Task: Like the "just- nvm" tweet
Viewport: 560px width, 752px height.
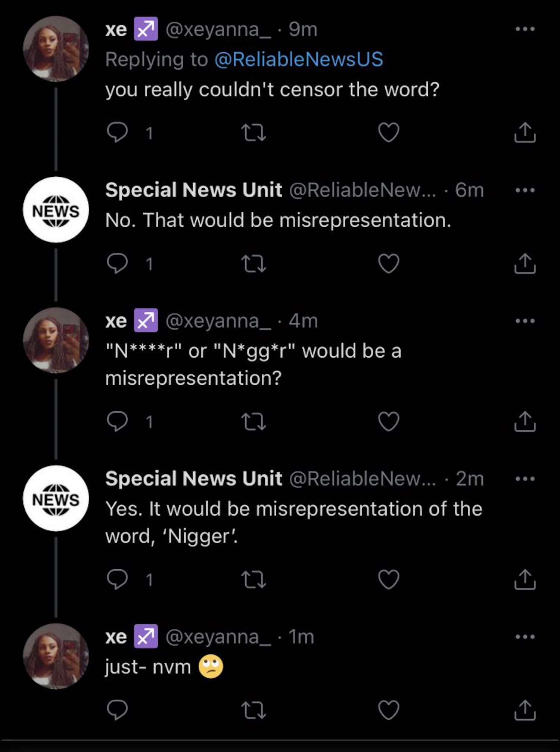Action: (389, 710)
